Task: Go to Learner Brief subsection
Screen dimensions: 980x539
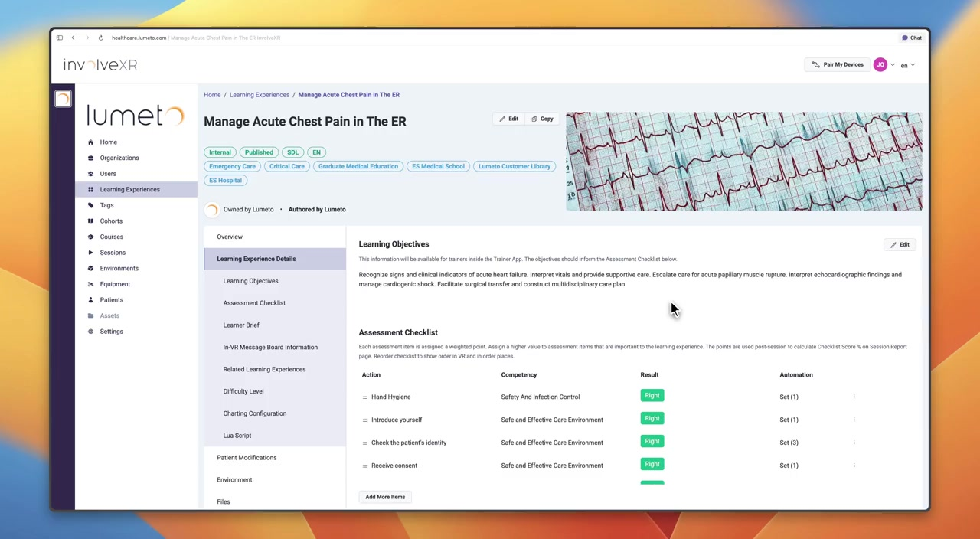Action: coord(241,325)
